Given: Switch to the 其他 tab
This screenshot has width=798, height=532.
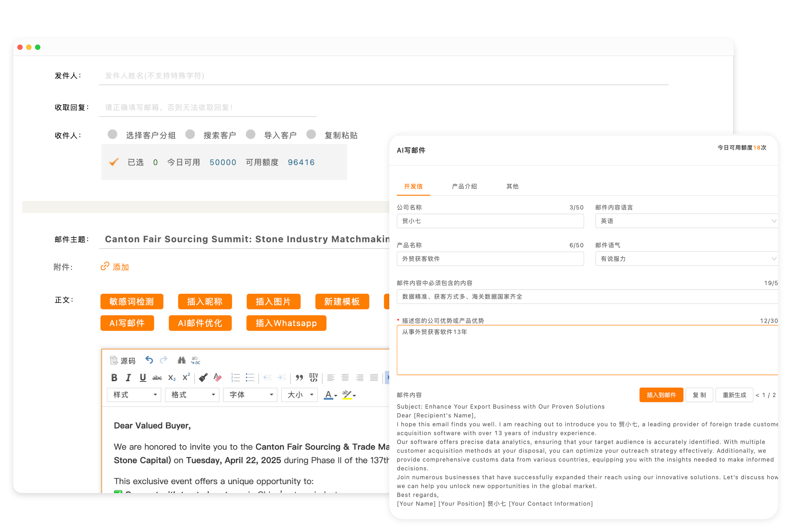Looking at the screenshot, I should [x=512, y=186].
